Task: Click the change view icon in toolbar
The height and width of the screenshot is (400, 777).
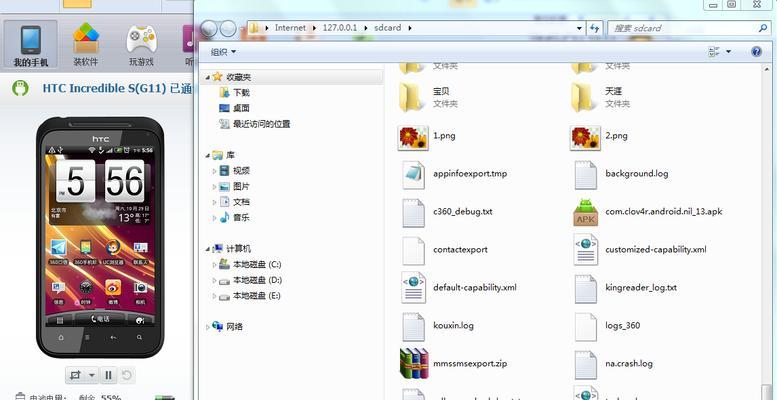Action: coord(714,52)
